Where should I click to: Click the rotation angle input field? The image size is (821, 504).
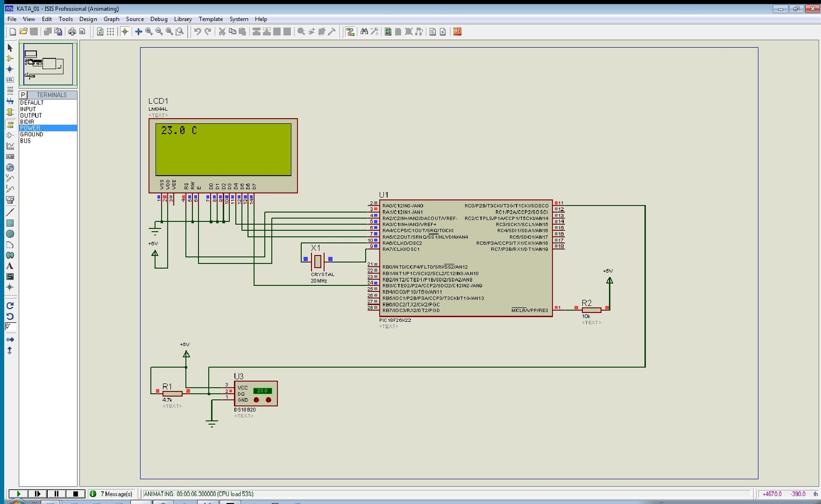pyautogui.click(x=10, y=326)
